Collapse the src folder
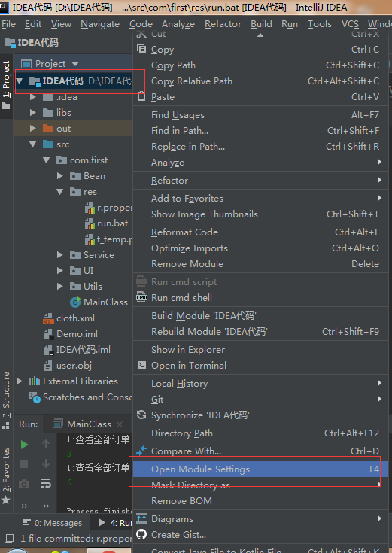This screenshot has height=553, width=392. (x=33, y=144)
